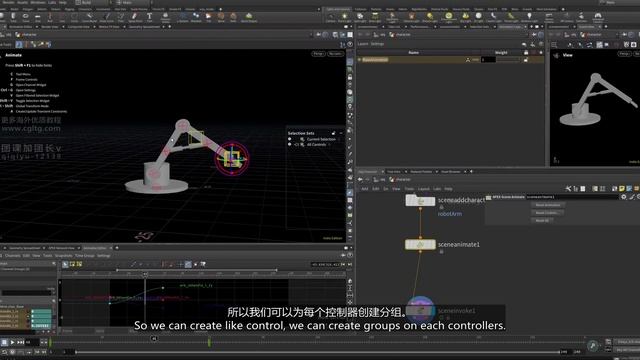Select the Current Selection radio dot
This screenshot has height=360, width=640.
point(290,139)
